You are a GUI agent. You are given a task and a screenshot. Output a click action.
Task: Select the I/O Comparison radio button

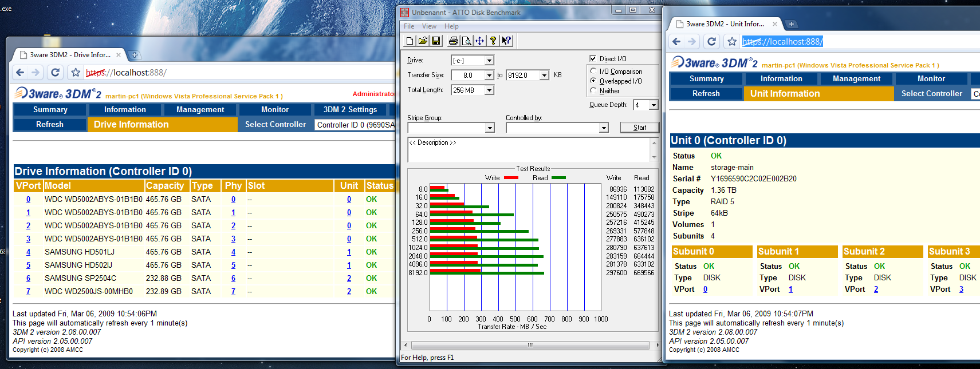tap(593, 71)
